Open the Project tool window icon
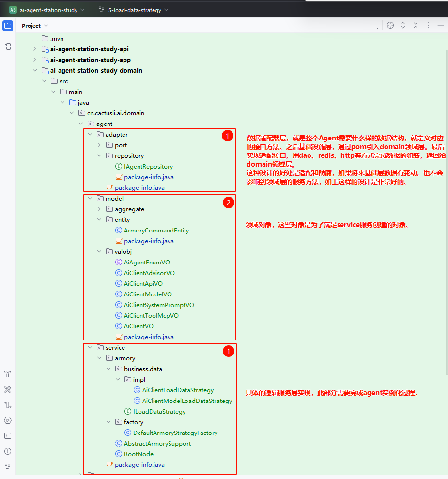The image size is (448, 479). (8, 26)
